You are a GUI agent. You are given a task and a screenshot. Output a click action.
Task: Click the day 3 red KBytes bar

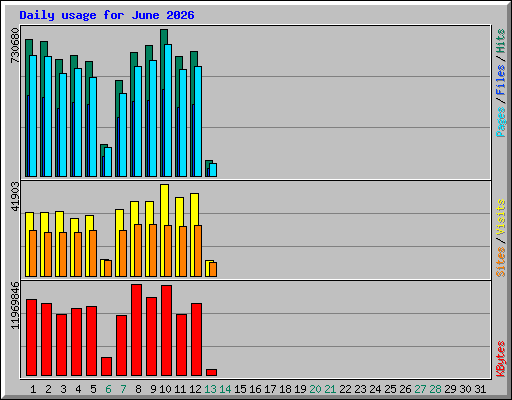click(61, 345)
